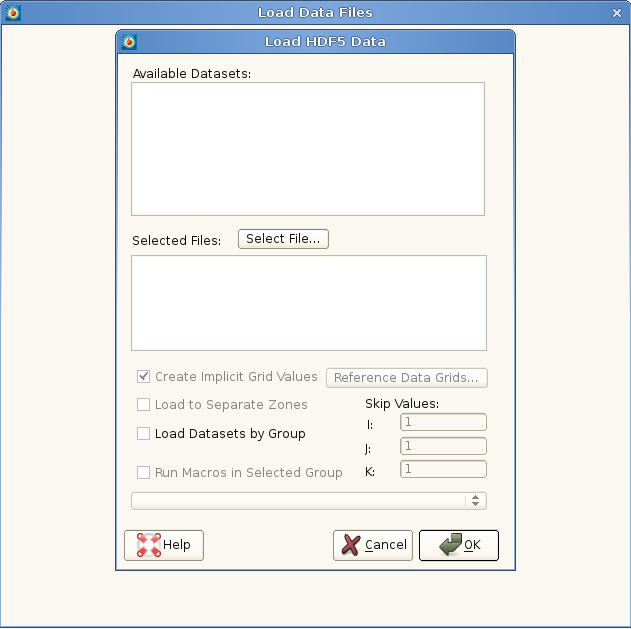The height and width of the screenshot is (629, 631).
Task: Toggle Create Implicit Grid Values checkbox
Action: pos(144,377)
